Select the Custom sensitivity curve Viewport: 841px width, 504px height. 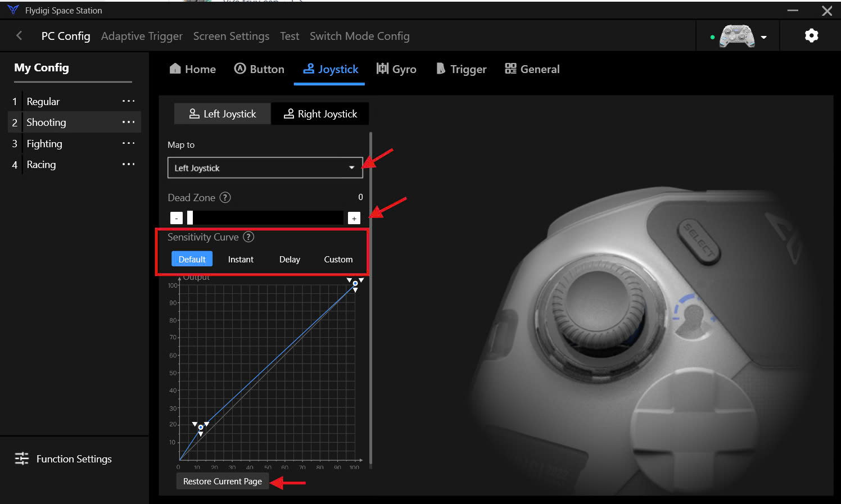pyautogui.click(x=338, y=260)
